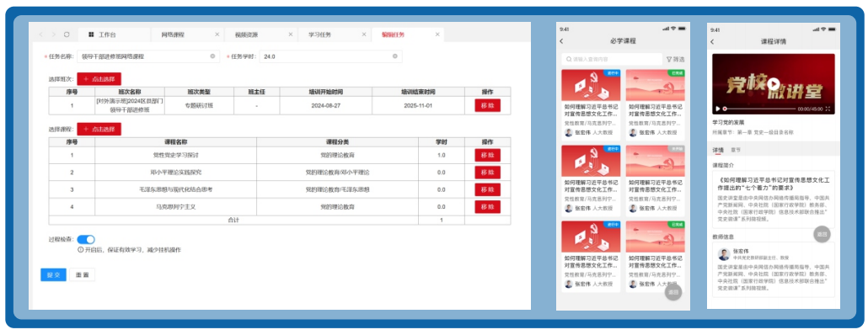Screen dimensions: 868x335
Task: Tap teacher 张宏伟's avatar under 教师信息
Action: click(x=724, y=254)
